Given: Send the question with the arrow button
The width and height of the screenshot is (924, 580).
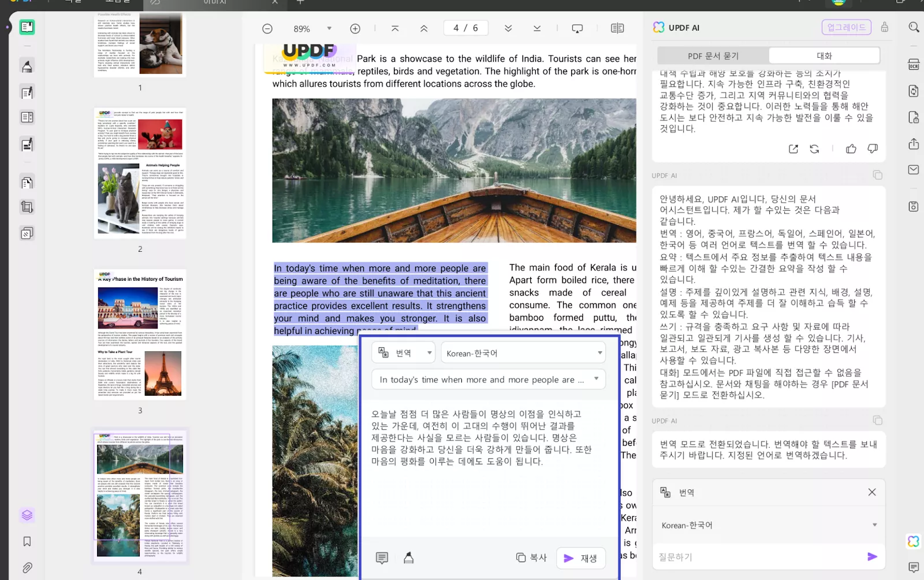Looking at the screenshot, I should click(x=872, y=557).
